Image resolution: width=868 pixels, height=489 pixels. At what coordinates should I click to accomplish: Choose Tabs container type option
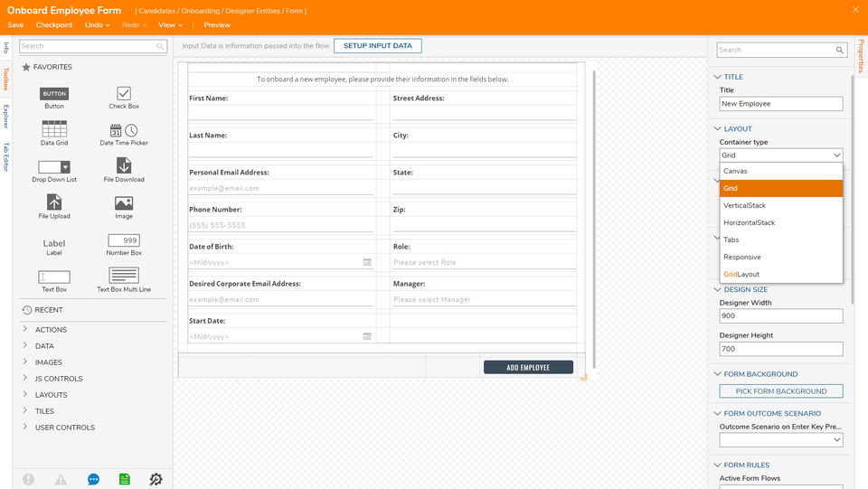[x=781, y=240]
